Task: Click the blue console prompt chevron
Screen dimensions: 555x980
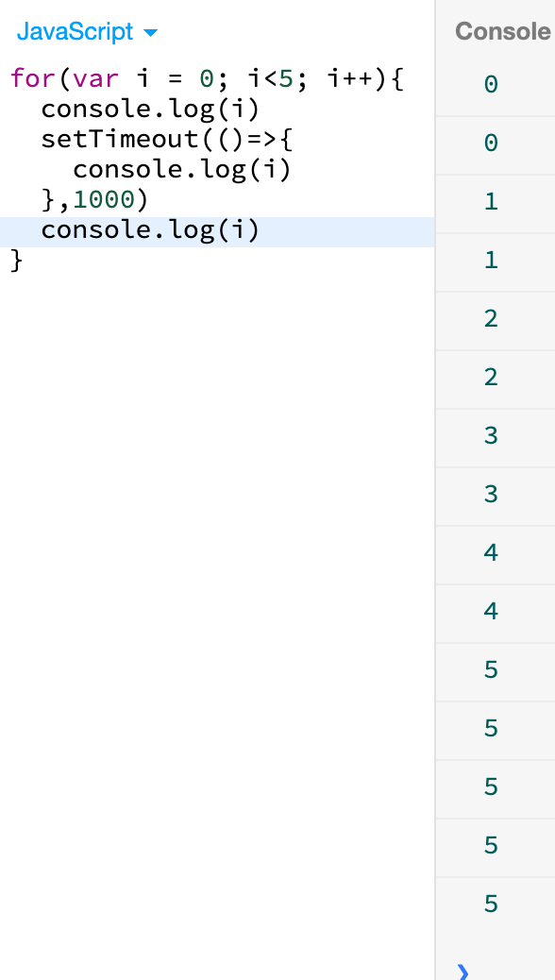Action: coord(462,972)
